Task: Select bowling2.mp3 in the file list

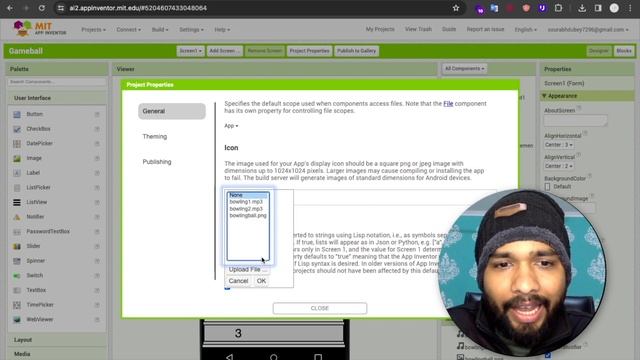Action: [x=248, y=209]
